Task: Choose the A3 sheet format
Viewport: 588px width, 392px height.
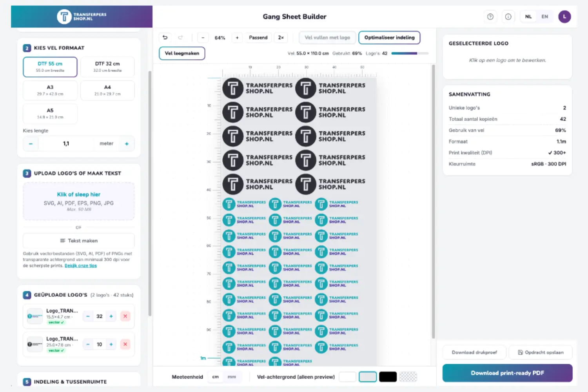Action: pyautogui.click(x=50, y=90)
